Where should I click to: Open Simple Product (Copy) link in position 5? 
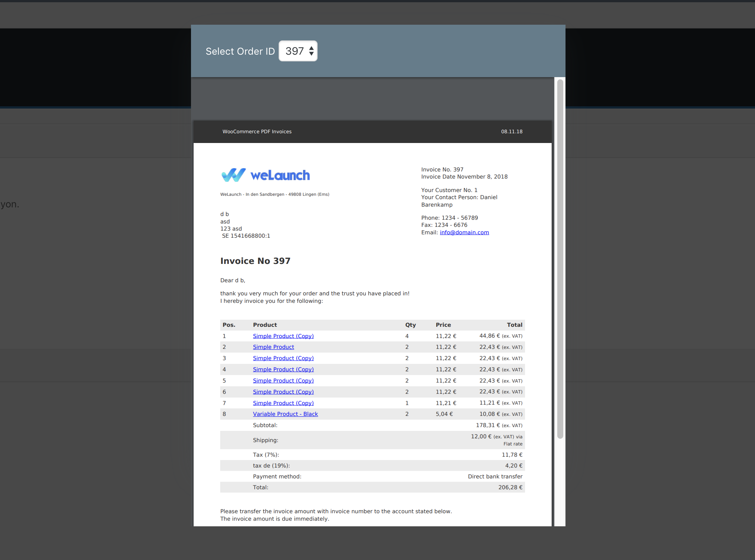point(283,381)
